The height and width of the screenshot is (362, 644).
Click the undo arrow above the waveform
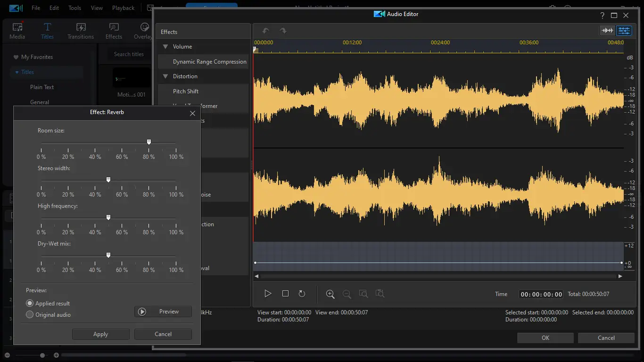[266, 31]
